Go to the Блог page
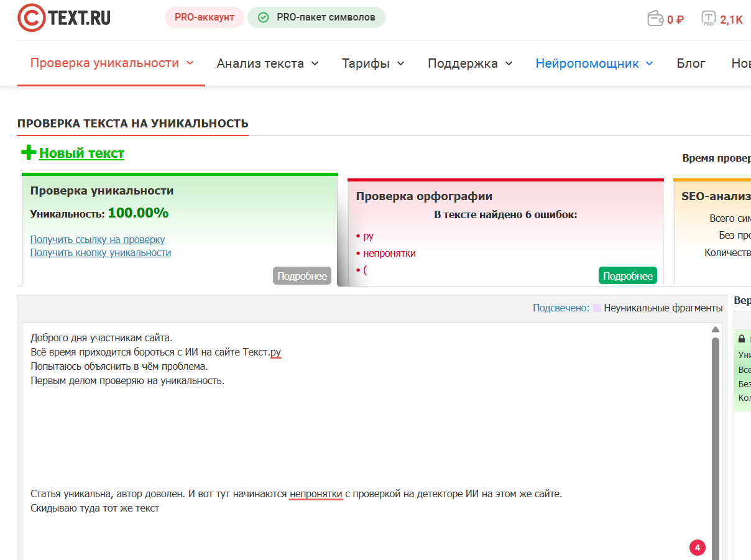The height and width of the screenshot is (560, 751). (691, 63)
